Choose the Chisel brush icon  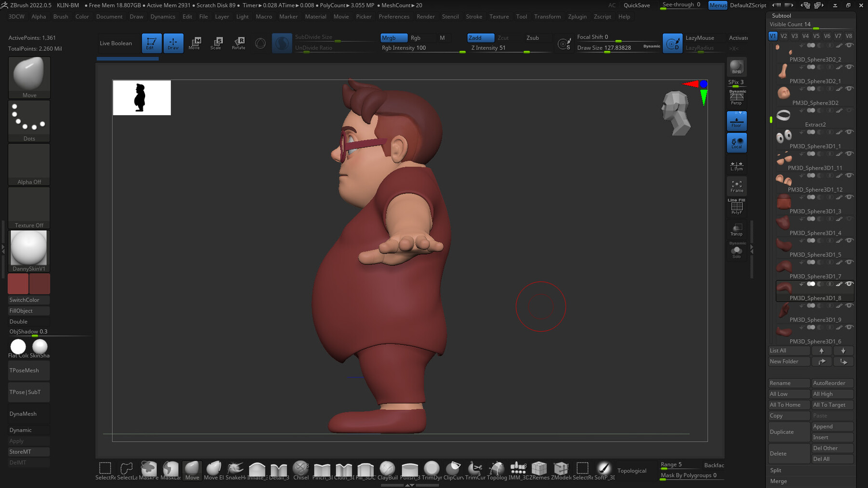(x=300, y=471)
